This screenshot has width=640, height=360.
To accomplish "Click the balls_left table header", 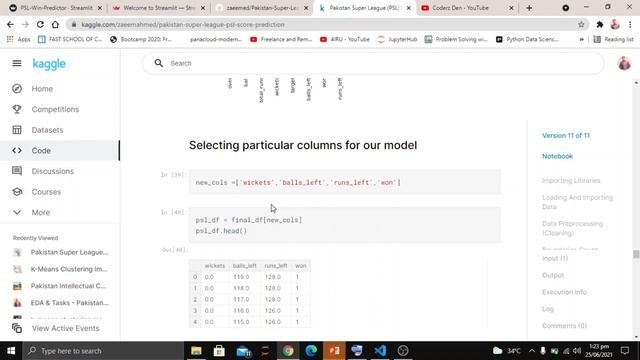I will click(x=244, y=266).
